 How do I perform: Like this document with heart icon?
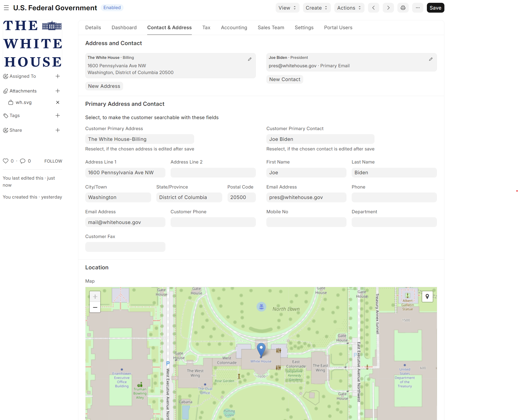[6, 161]
